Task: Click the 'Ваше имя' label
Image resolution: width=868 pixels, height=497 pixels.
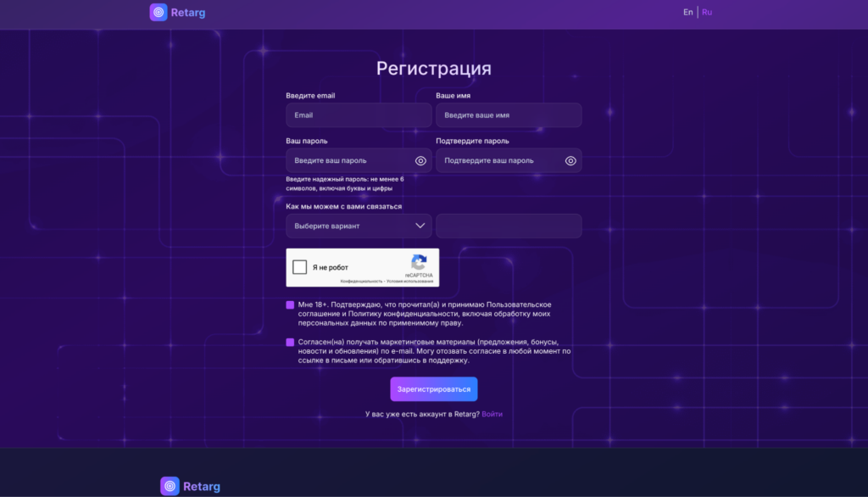Action: (453, 95)
